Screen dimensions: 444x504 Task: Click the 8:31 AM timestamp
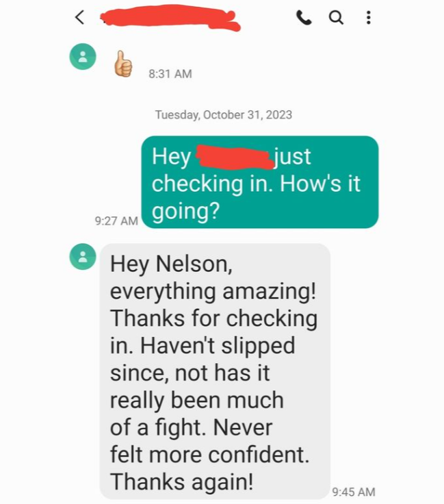coord(170,74)
